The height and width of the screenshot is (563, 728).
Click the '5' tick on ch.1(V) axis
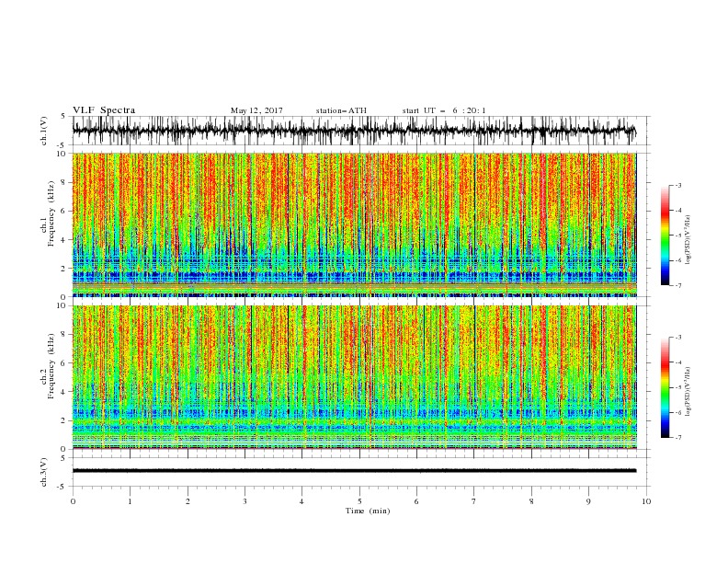point(63,117)
